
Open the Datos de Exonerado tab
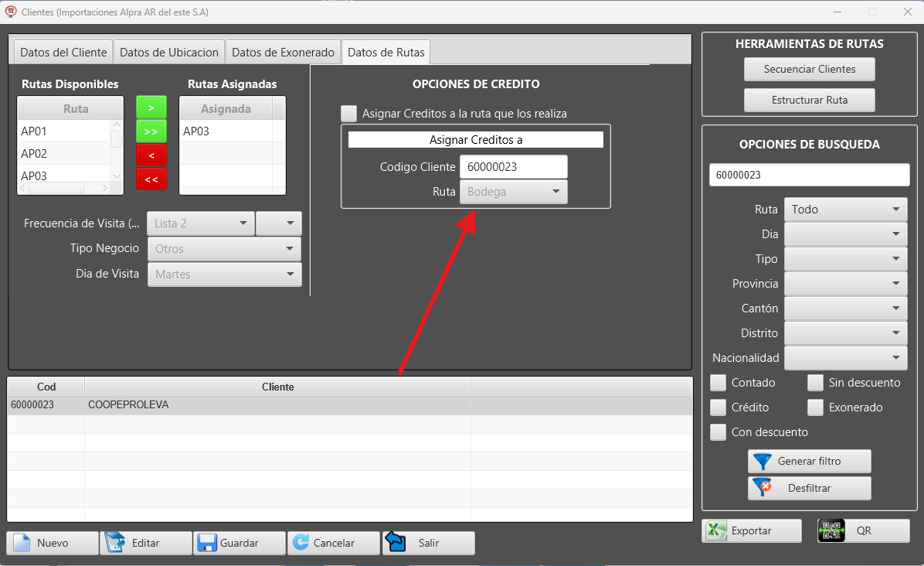(283, 53)
